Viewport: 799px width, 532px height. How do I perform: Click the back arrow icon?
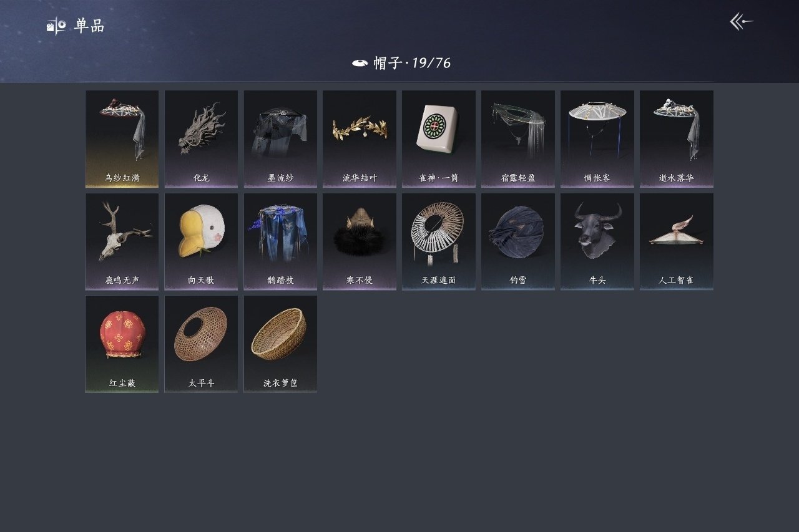click(x=742, y=22)
